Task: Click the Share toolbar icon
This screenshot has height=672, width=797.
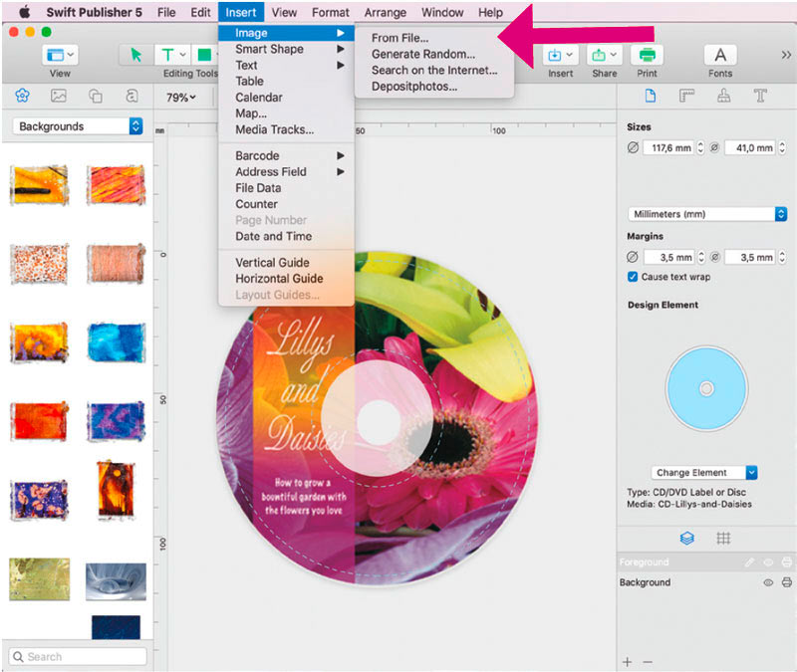Action: pos(604,55)
